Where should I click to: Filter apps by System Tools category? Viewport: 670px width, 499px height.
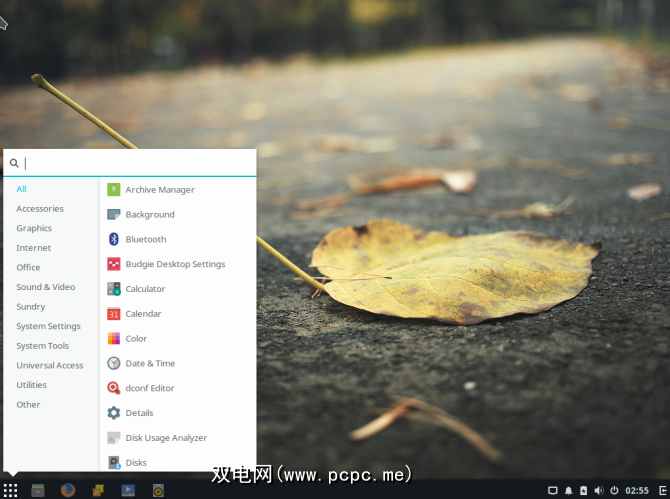[x=42, y=346]
